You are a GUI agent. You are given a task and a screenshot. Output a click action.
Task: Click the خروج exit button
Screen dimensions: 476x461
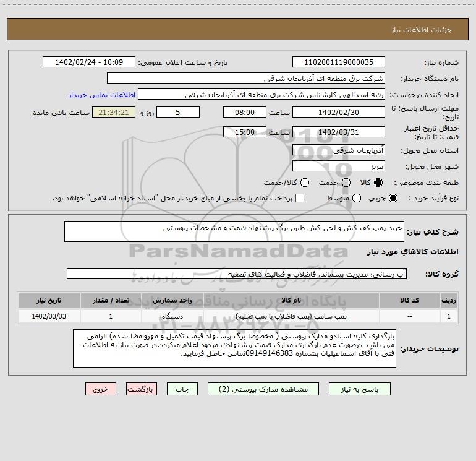coord(101,389)
